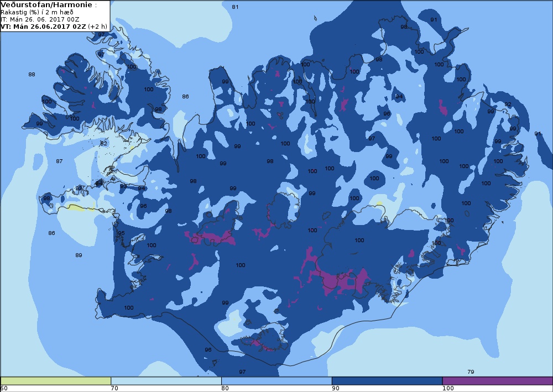
Task: Click the humidity value 89 on the map
Action: click(x=79, y=255)
